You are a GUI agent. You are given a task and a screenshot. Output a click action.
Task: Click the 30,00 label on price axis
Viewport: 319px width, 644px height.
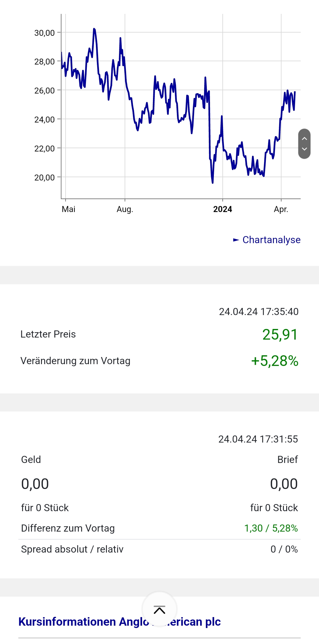tap(45, 33)
